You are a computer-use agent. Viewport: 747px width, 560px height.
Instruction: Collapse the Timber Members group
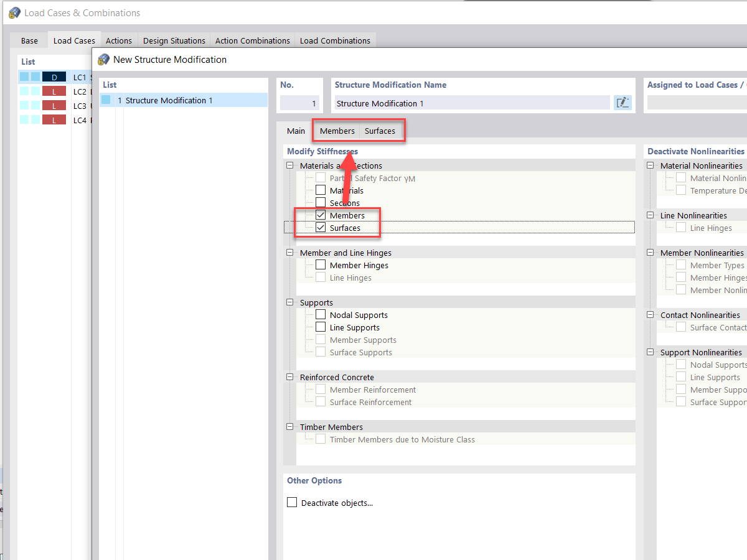point(289,427)
